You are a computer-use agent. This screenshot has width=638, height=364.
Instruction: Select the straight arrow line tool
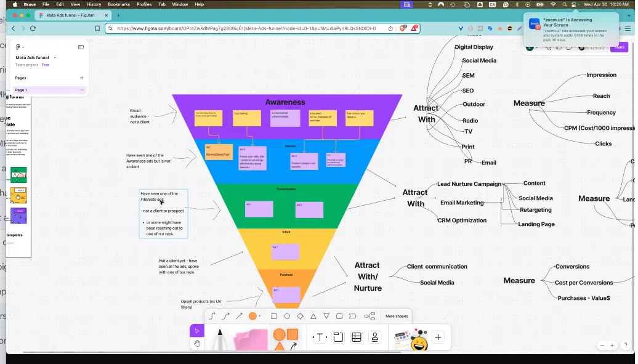click(x=239, y=316)
